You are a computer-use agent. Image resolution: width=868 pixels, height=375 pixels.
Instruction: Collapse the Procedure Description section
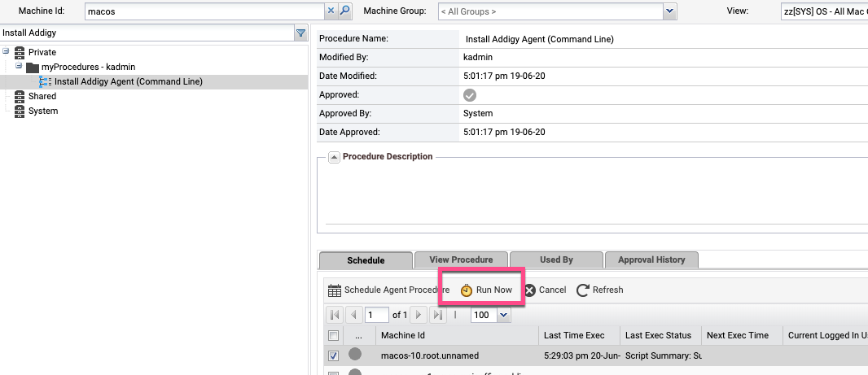click(334, 157)
